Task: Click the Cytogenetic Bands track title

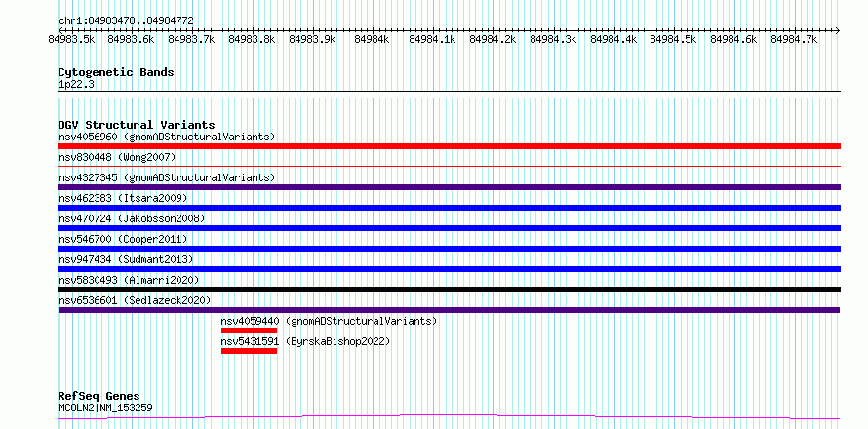Action: pyautogui.click(x=116, y=72)
